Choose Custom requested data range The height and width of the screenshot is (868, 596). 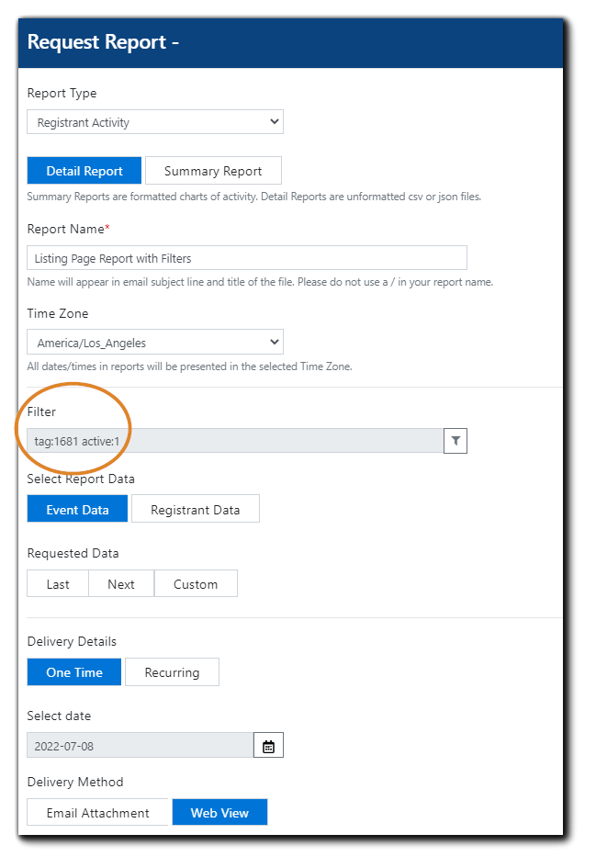pyautogui.click(x=196, y=584)
